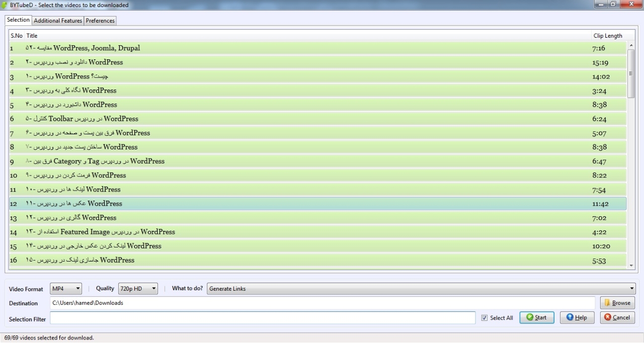Screen dimensions: 644x343
Task: Focus the Selection Filter text field
Action: [x=262, y=318]
